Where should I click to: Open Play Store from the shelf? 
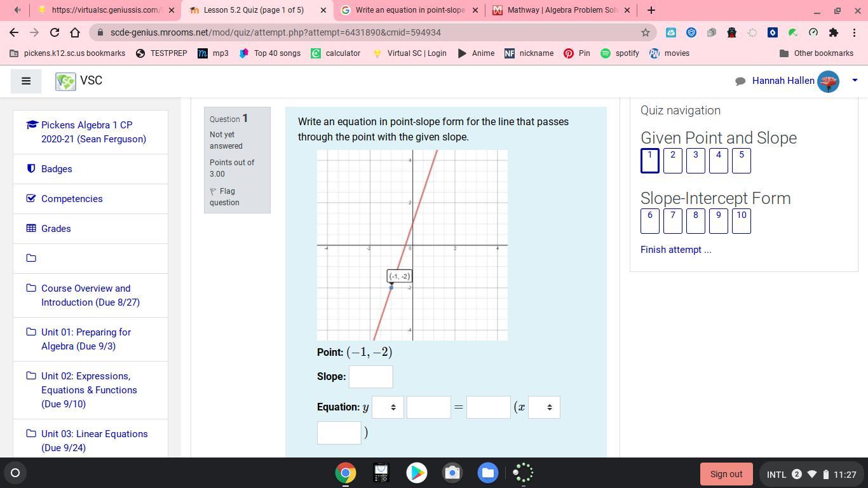[x=417, y=473]
